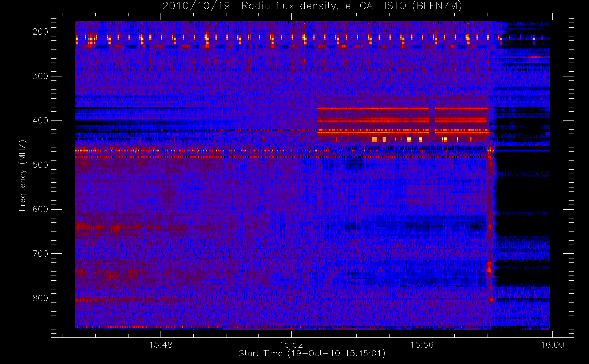The image size is (589, 364).
Task: Select the 700 frequency tick label
Action: click(40, 254)
